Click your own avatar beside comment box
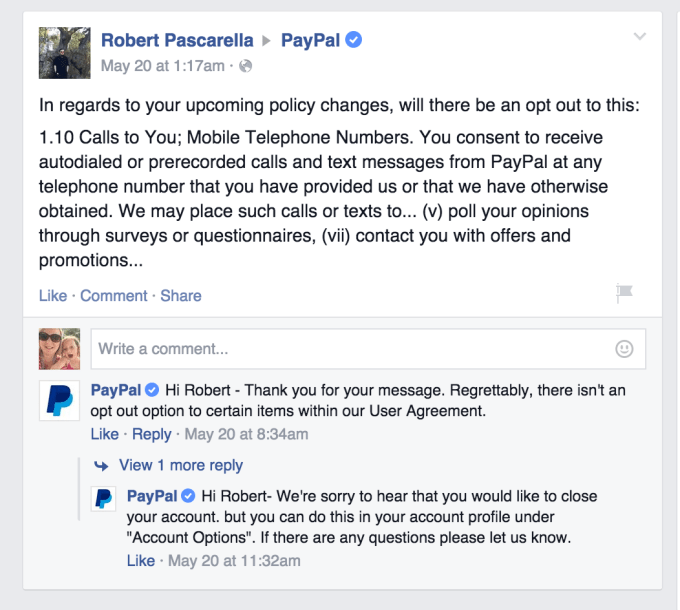This screenshot has height=610, width=680. point(59,349)
